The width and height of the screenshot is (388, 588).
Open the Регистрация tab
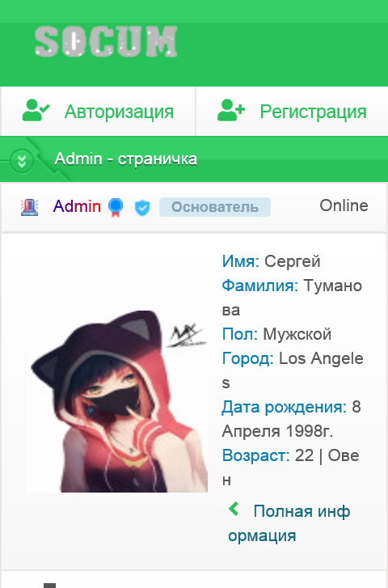292,112
